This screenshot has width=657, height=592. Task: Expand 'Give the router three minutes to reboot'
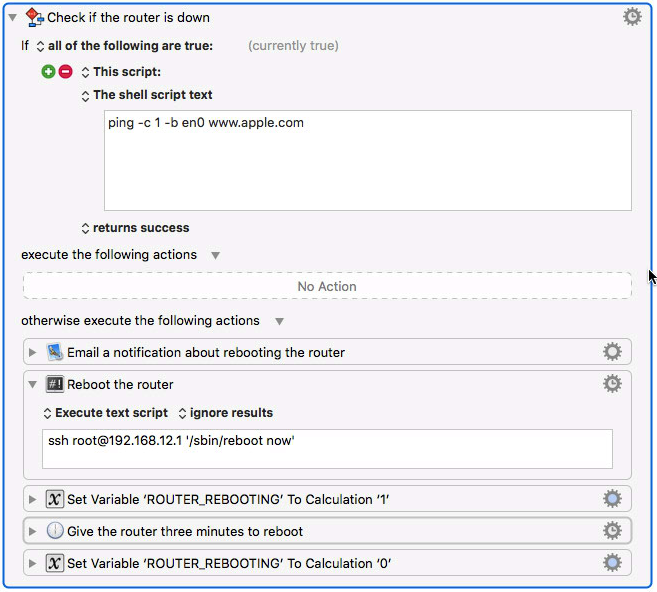tap(32, 531)
